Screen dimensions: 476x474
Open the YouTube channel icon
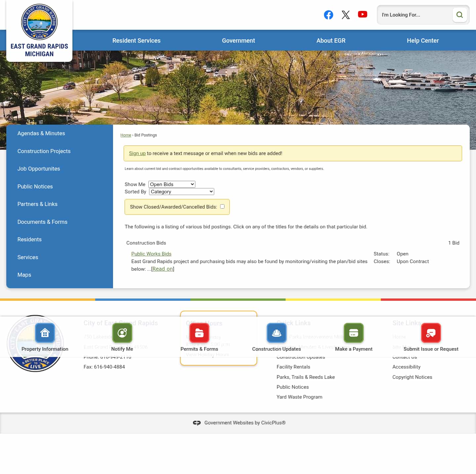point(363,15)
